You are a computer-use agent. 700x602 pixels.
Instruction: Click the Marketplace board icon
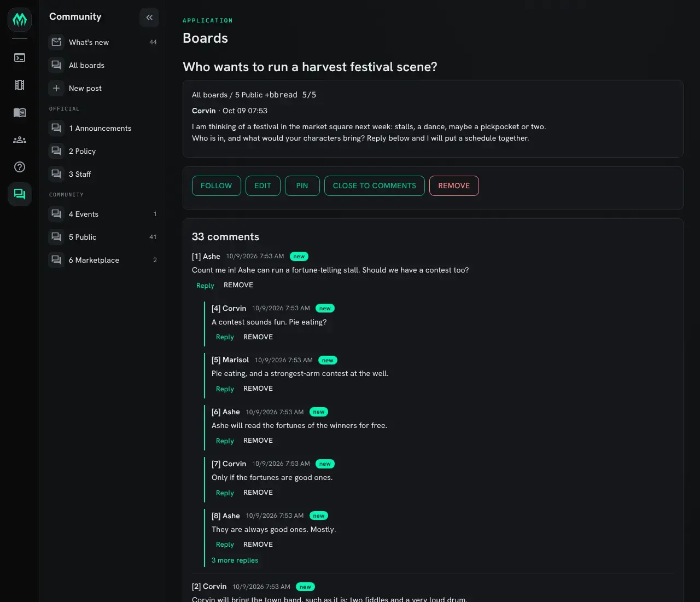(x=56, y=260)
